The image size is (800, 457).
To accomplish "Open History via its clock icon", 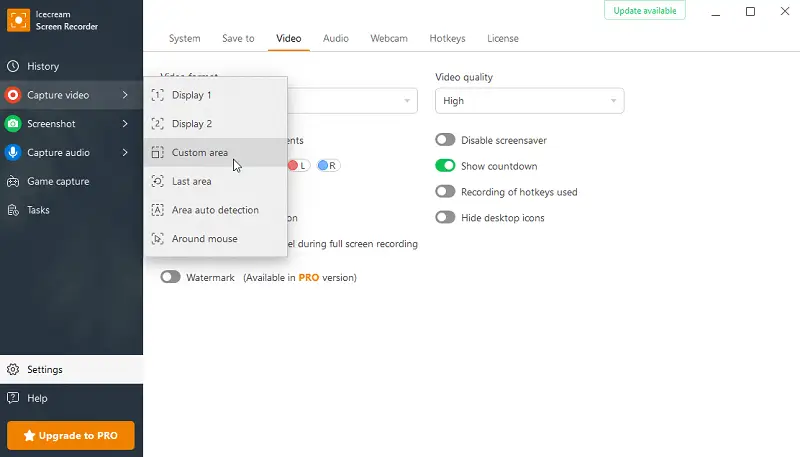I will click(13, 66).
